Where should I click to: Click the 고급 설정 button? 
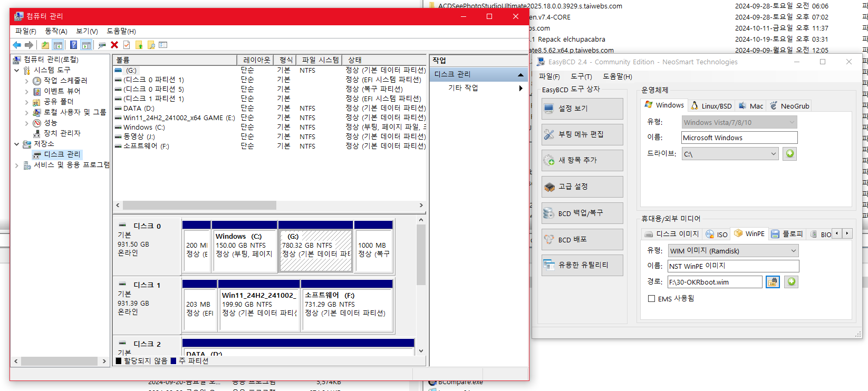coord(582,187)
